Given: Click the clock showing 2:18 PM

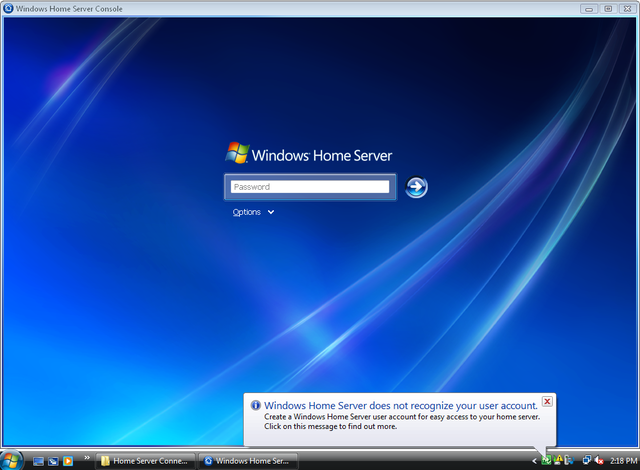Looking at the screenshot, I should tap(623, 461).
